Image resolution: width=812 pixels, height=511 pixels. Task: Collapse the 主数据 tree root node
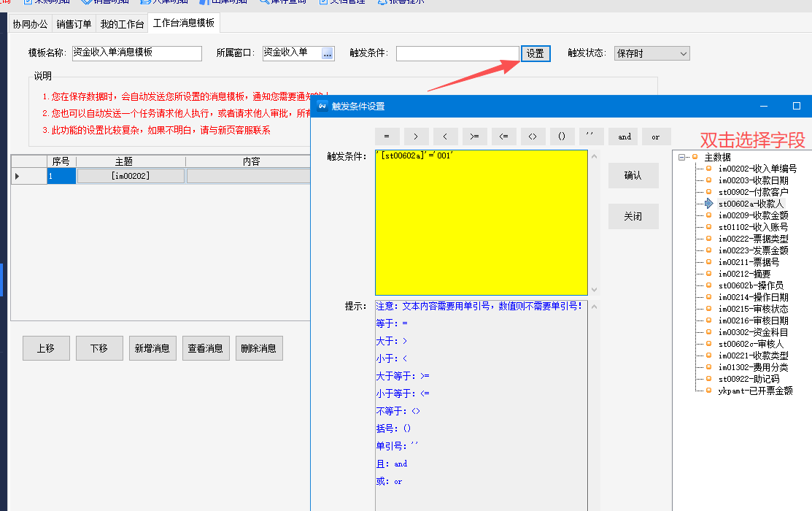(x=681, y=157)
